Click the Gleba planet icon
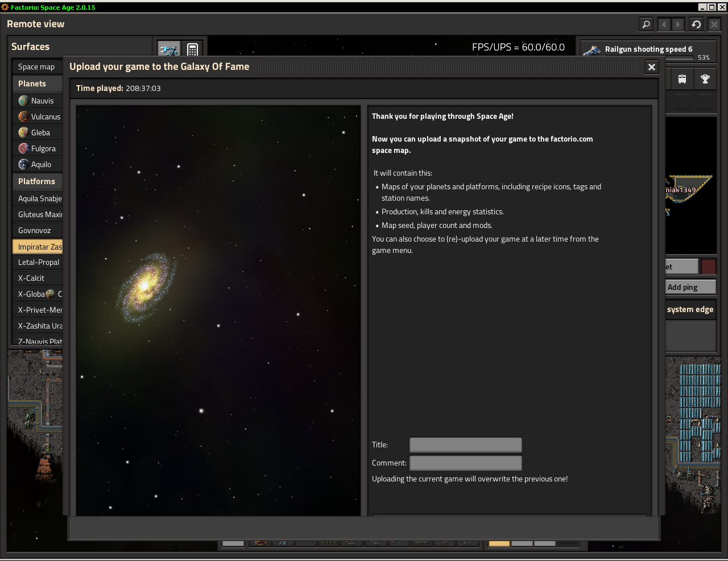 23,132
